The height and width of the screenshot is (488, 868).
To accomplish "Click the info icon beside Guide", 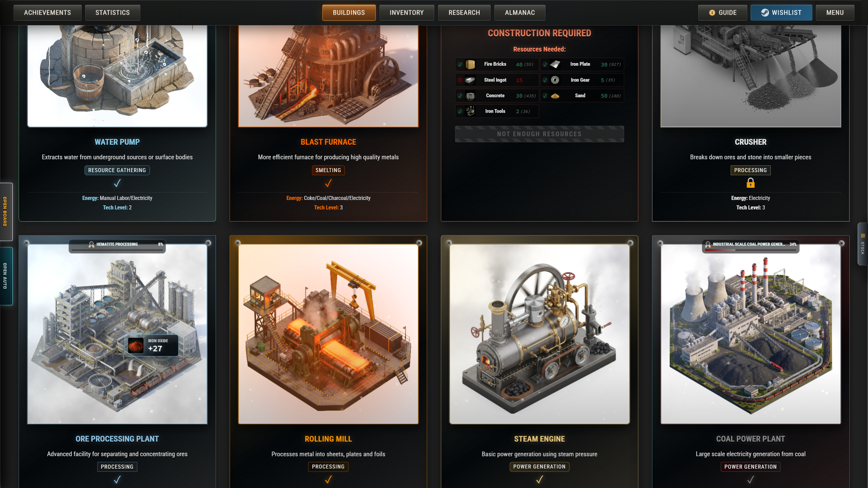I will pyautogui.click(x=712, y=13).
